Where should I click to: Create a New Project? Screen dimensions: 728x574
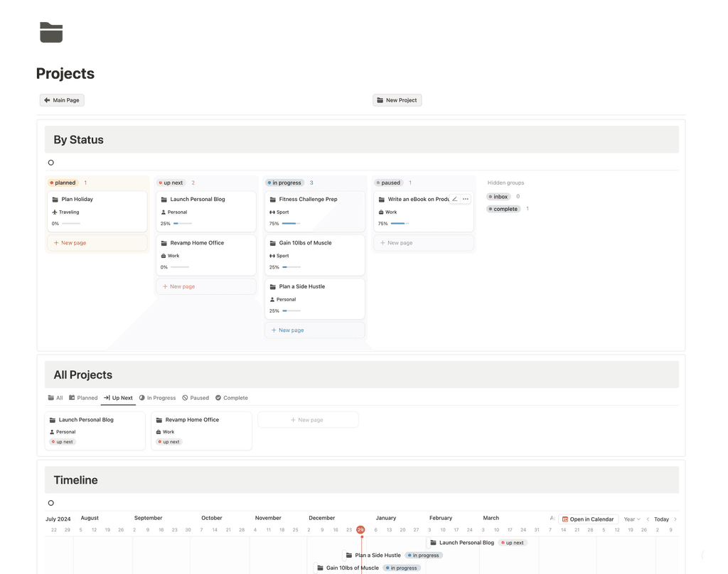(x=397, y=100)
